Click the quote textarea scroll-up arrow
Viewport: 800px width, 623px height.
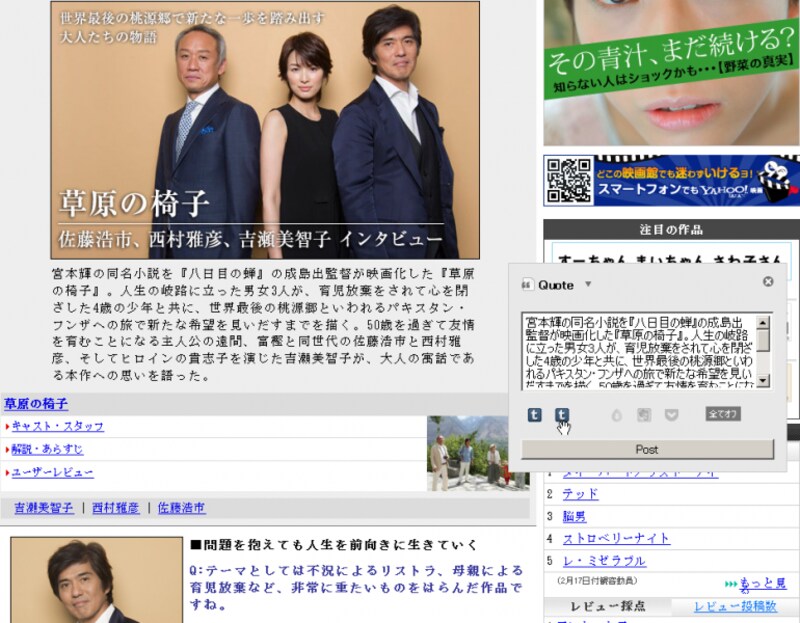763,322
